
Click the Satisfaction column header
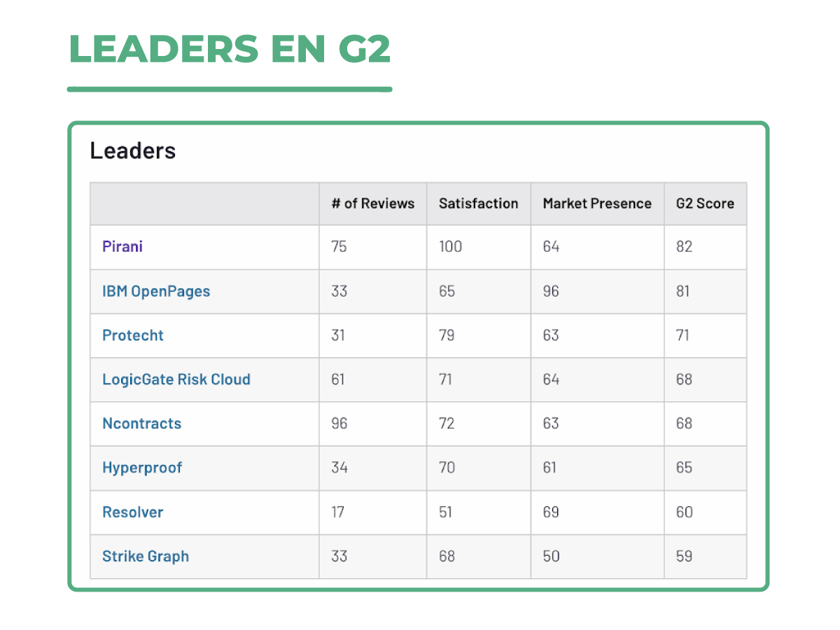[x=479, y=204]
